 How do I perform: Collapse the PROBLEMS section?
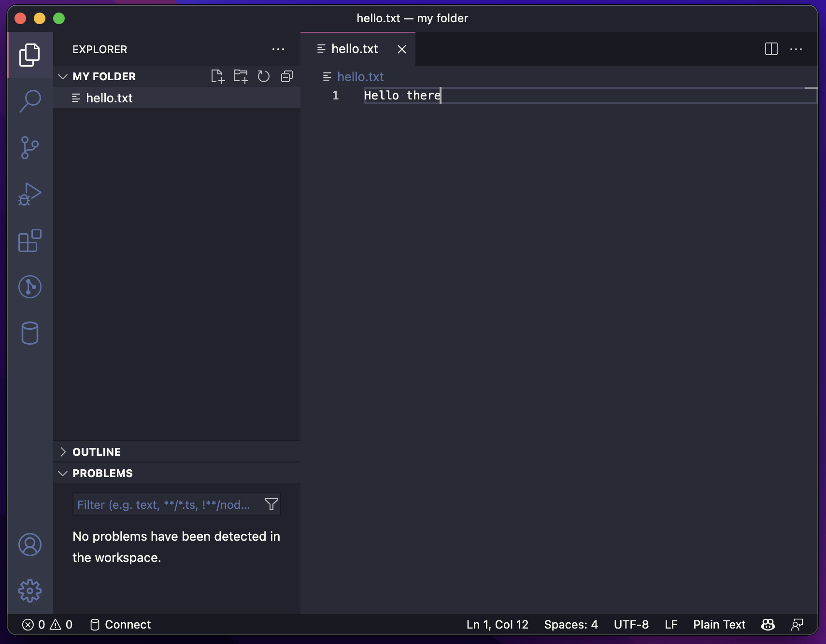(63, 473)
